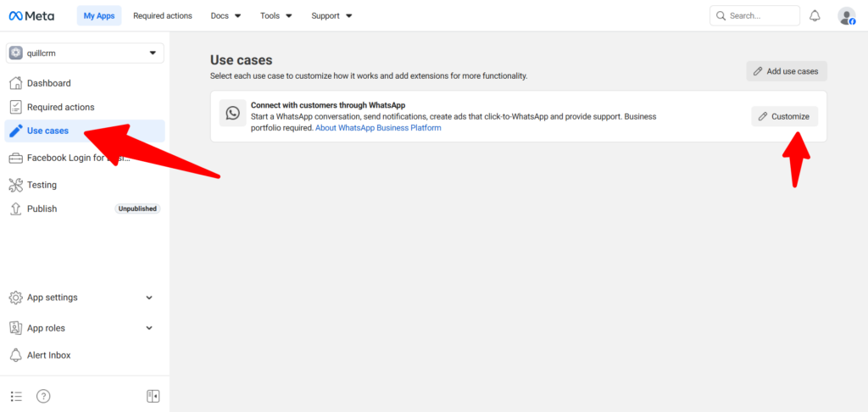This screenshot has width=868, height=412.
Task: Click the Search input field
Action: [x=759, y=15]
